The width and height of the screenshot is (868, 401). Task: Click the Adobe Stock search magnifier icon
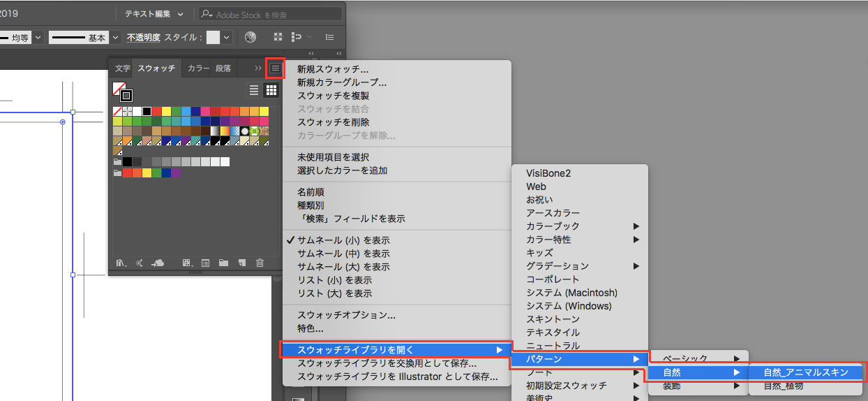coord(207,15)
